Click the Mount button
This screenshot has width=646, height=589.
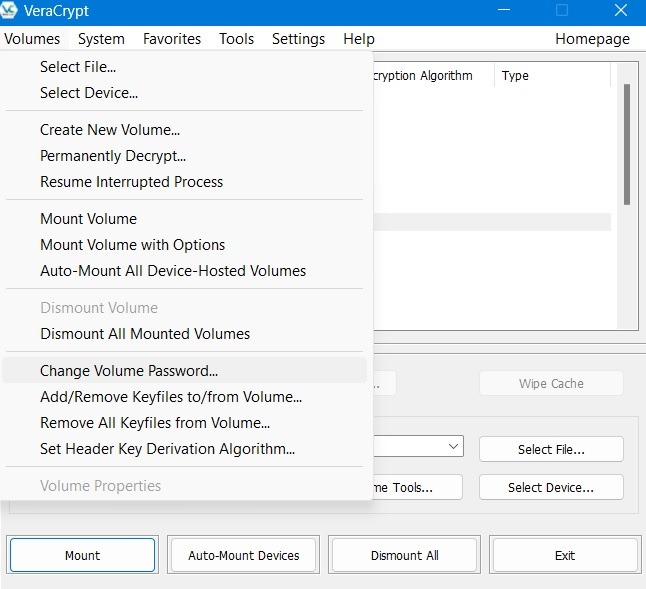[x=82, y=555]
